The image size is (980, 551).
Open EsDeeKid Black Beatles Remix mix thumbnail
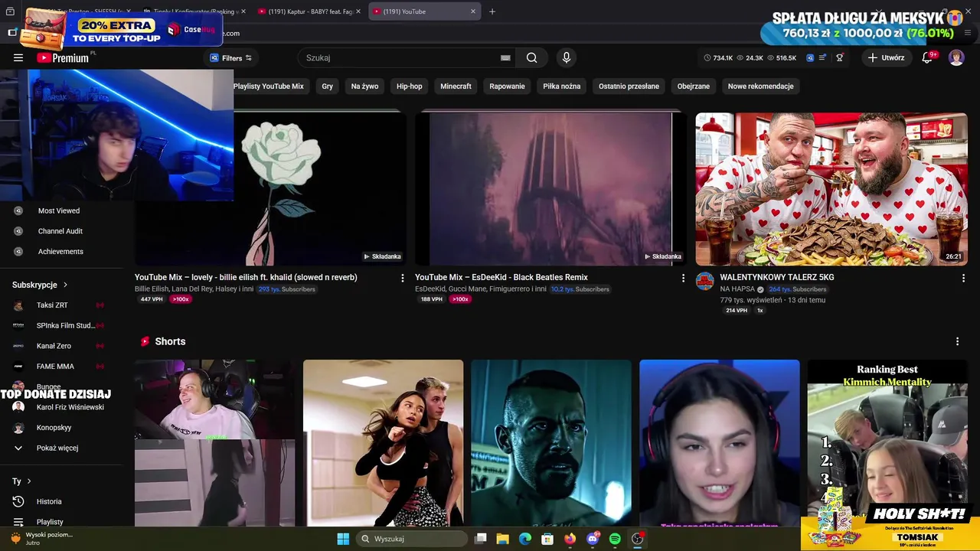click(x=550, y=189)
